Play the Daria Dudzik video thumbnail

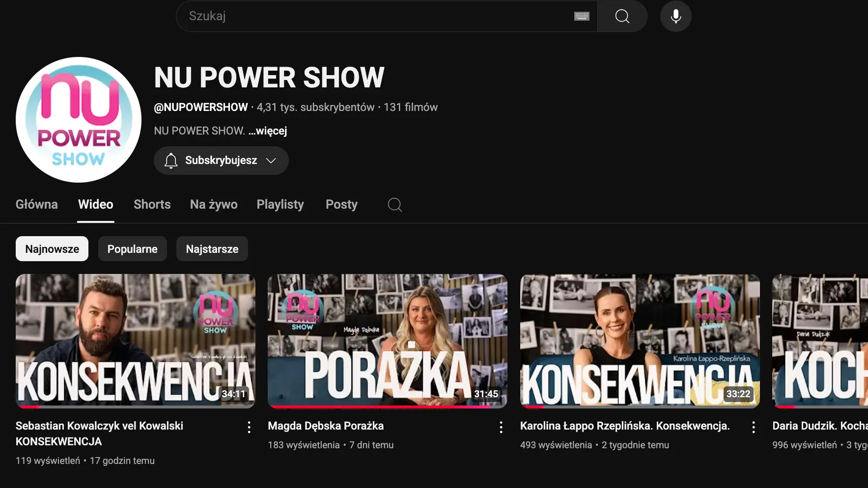[820, 341]
